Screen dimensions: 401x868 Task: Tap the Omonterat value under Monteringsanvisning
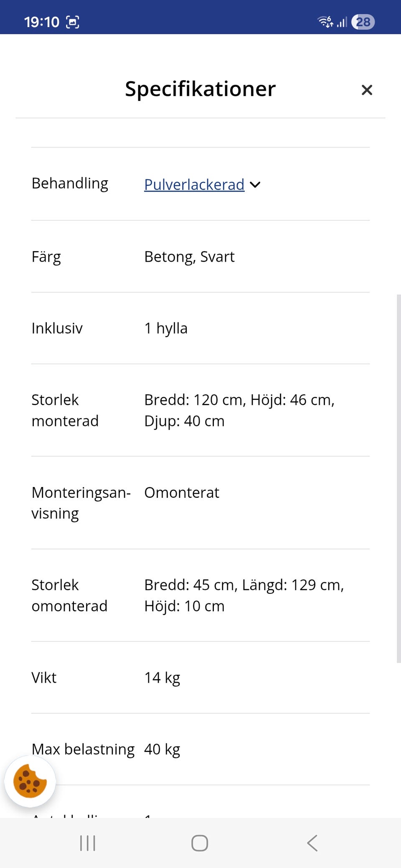182,493
